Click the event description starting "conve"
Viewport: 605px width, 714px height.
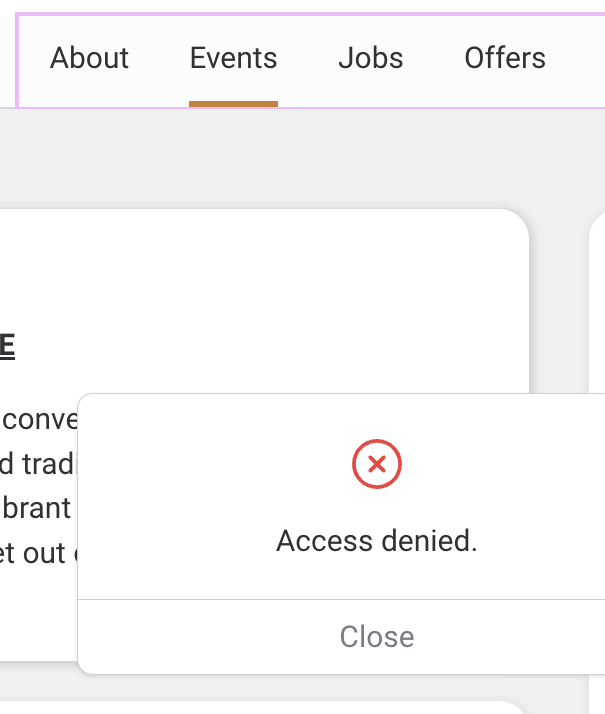[x=40, y=419]
